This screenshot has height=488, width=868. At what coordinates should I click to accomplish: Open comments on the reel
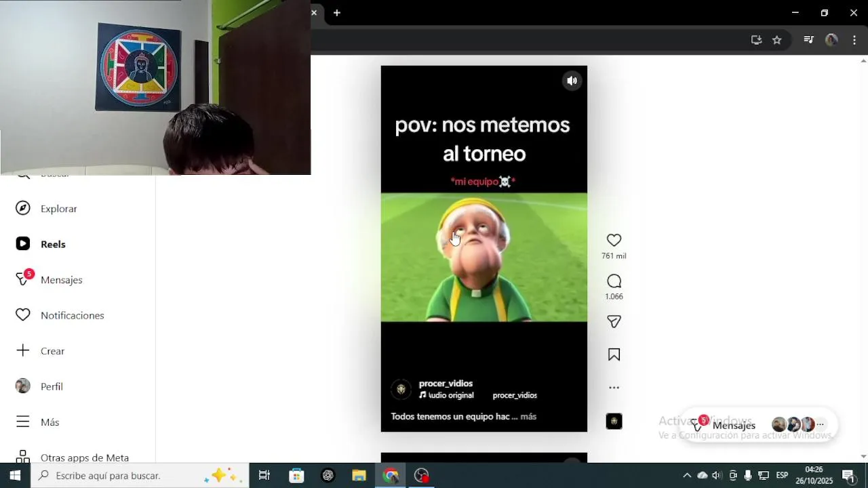pyautogui.click(x=614, y=281)
